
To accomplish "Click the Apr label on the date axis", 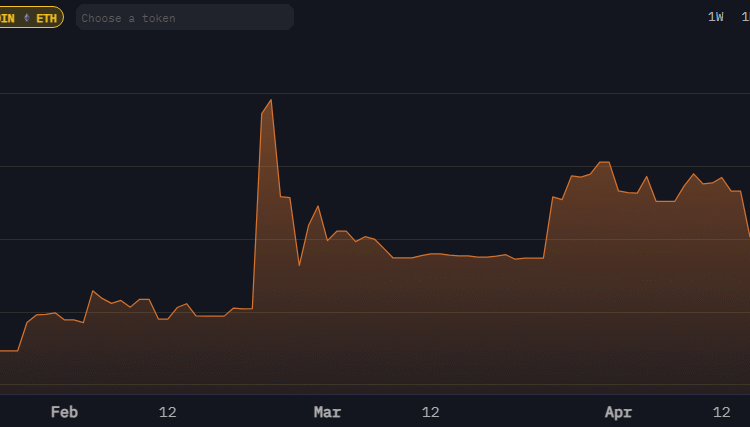I will (618, 412).
